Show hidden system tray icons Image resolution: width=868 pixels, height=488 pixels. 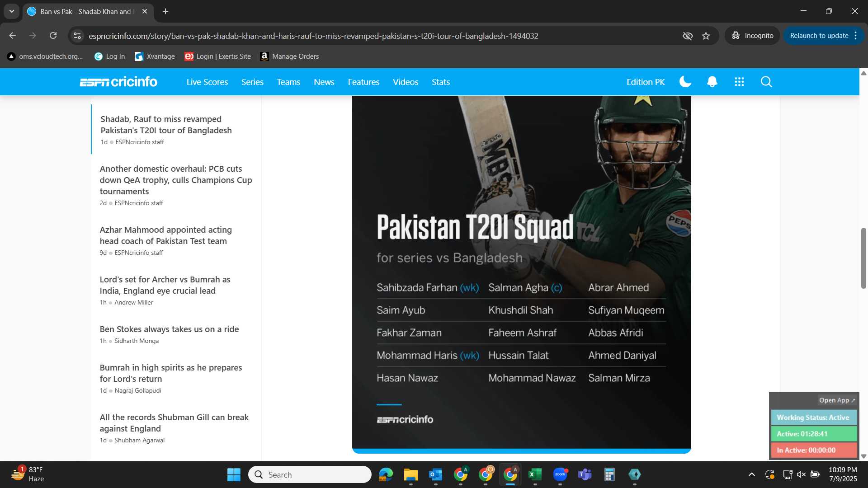coord(751,474)
